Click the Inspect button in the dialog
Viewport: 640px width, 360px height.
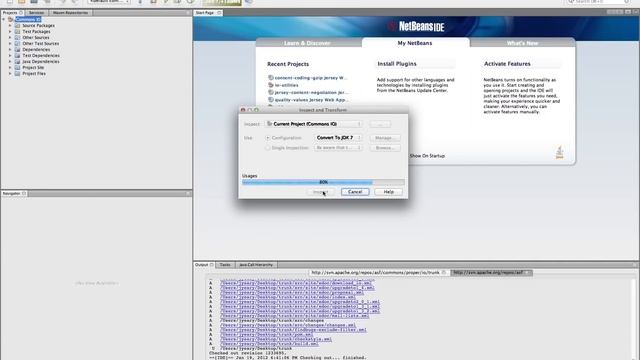pyautogui.click(x=320, y=192)
